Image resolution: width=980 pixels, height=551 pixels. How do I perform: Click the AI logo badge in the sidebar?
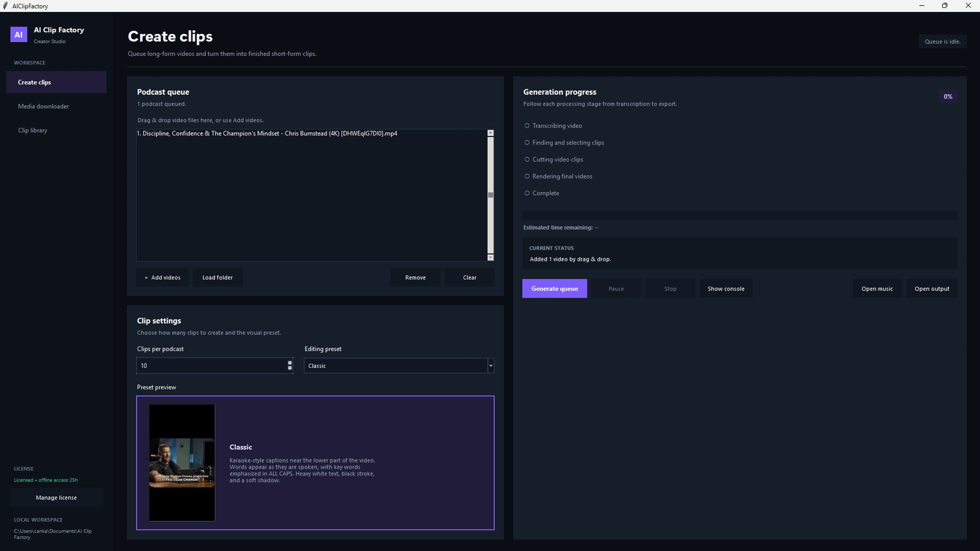(x=19, y=34)
